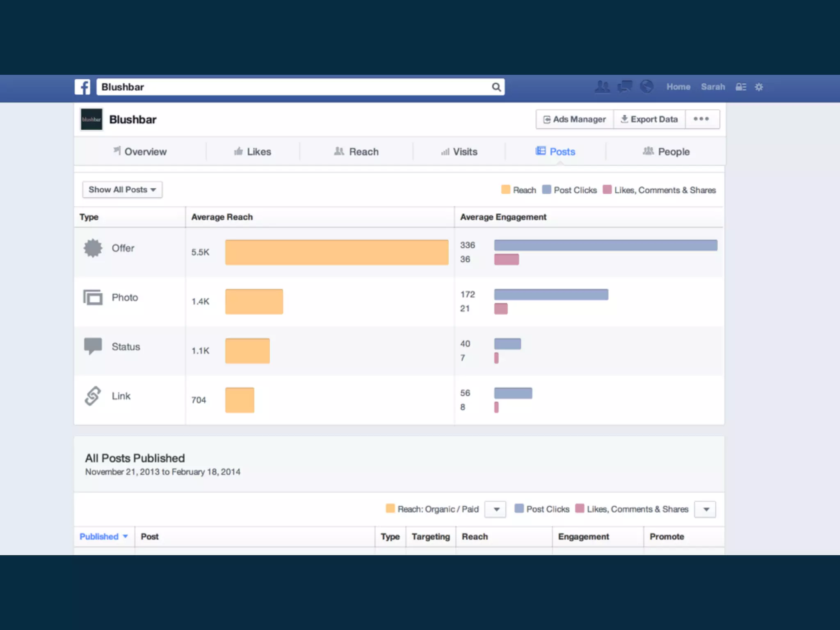This screenshot has width=840, height=630.
Task: Click the privacy shortcuts icon
Action: (x=741, y=87)
